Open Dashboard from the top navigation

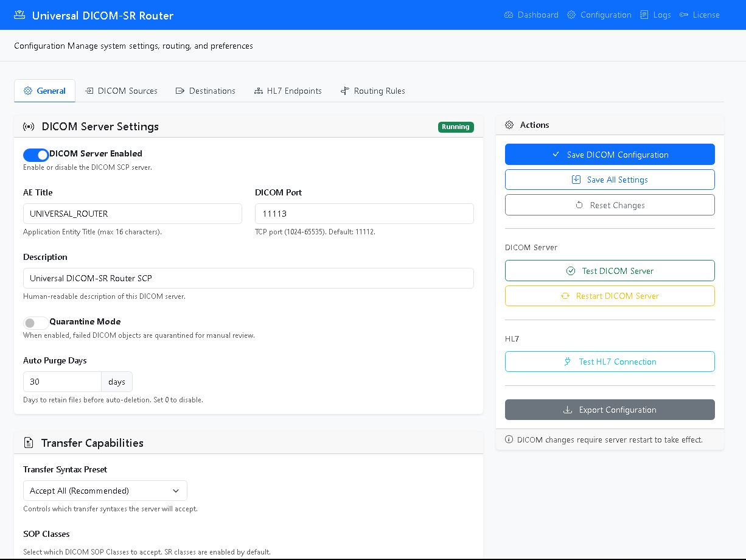coord(531,15)
